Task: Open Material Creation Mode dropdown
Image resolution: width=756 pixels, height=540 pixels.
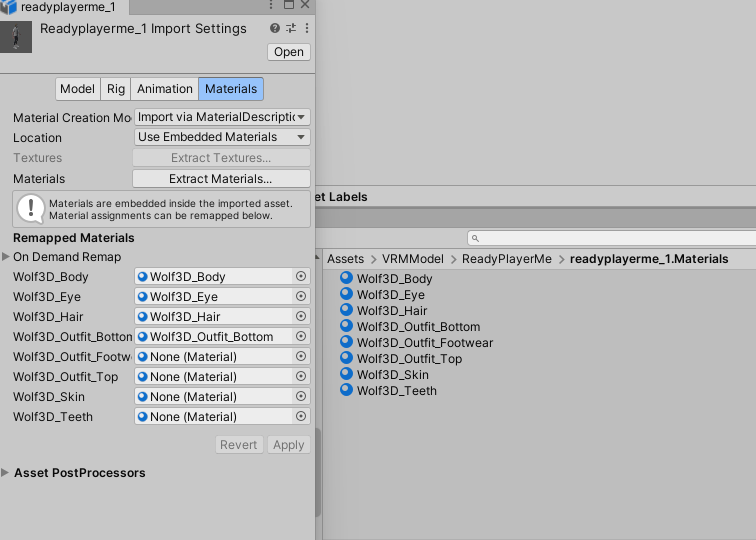Action: click(222, 117)
